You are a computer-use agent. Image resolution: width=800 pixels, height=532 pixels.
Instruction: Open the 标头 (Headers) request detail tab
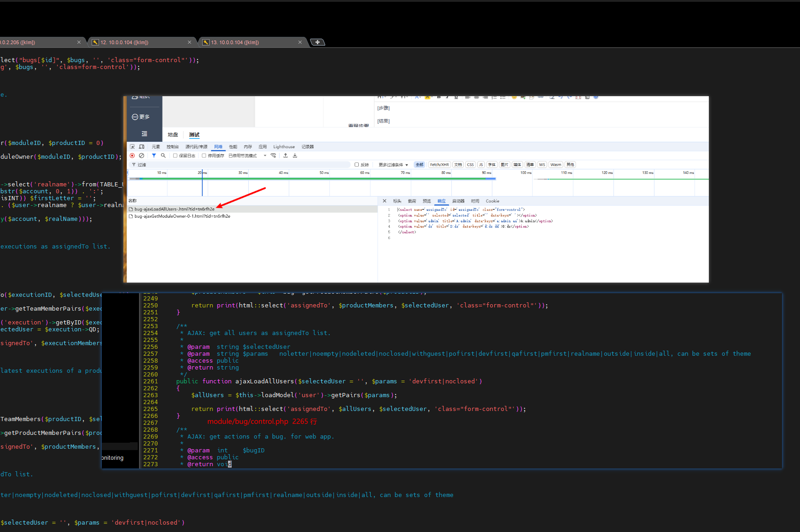[397, 201]
